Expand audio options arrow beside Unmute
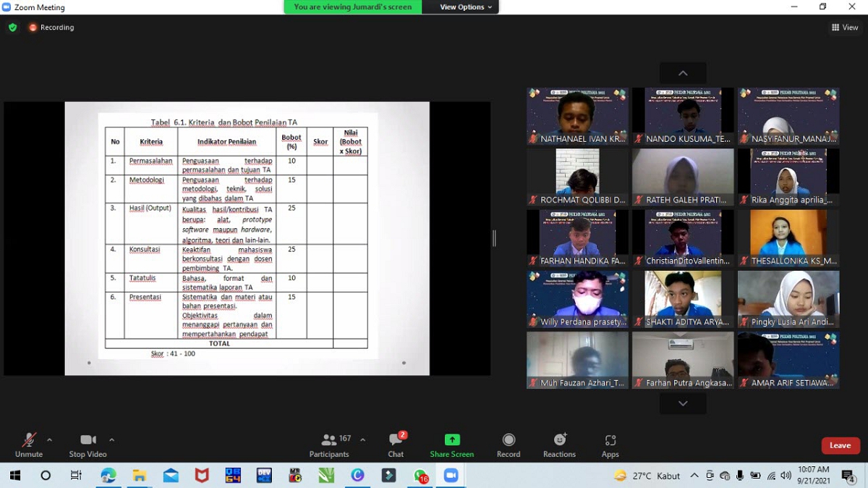868x488 pixels. click(x=49, y=439)
